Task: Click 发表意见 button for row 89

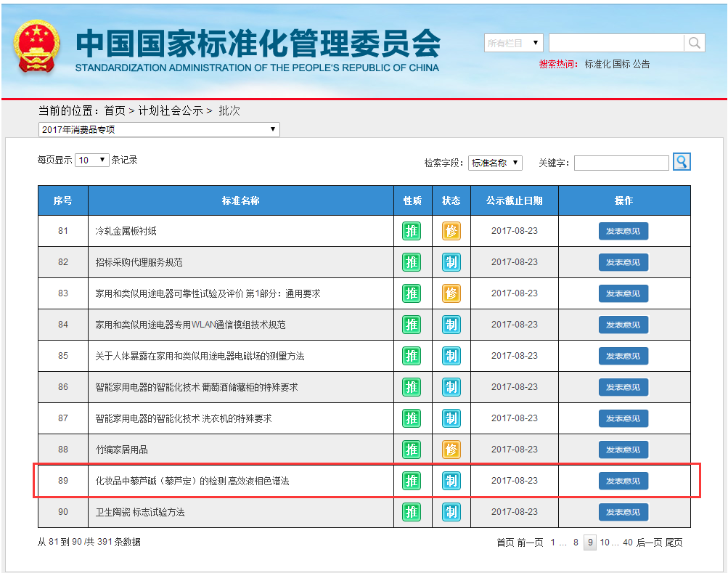Action: tap(623, 481)
